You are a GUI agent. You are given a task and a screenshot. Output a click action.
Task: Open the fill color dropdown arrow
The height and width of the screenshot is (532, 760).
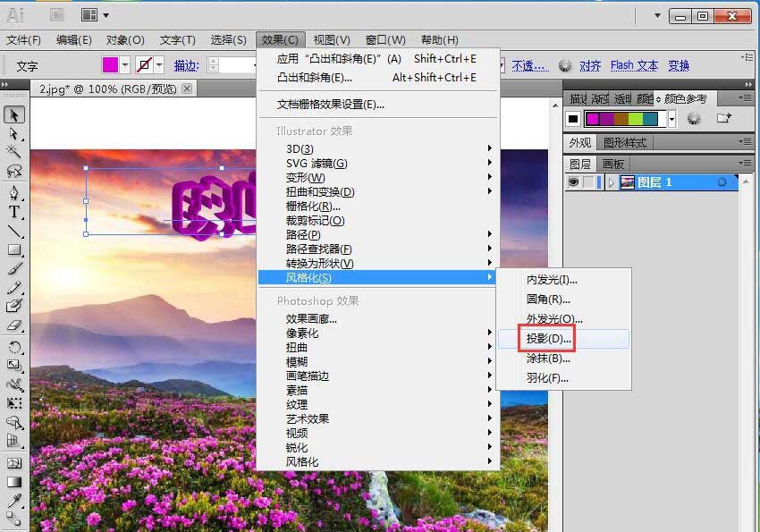(124, 65)
